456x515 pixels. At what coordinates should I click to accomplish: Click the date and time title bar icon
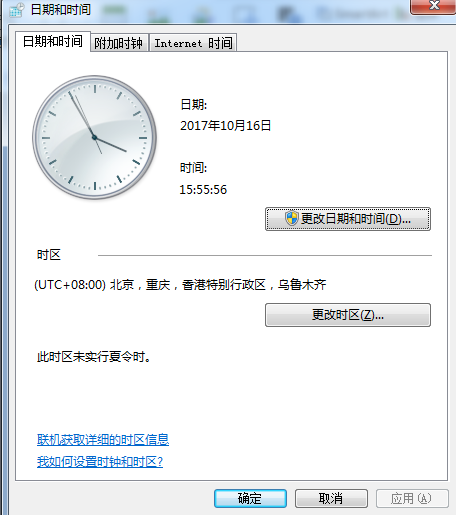(17, 10)
